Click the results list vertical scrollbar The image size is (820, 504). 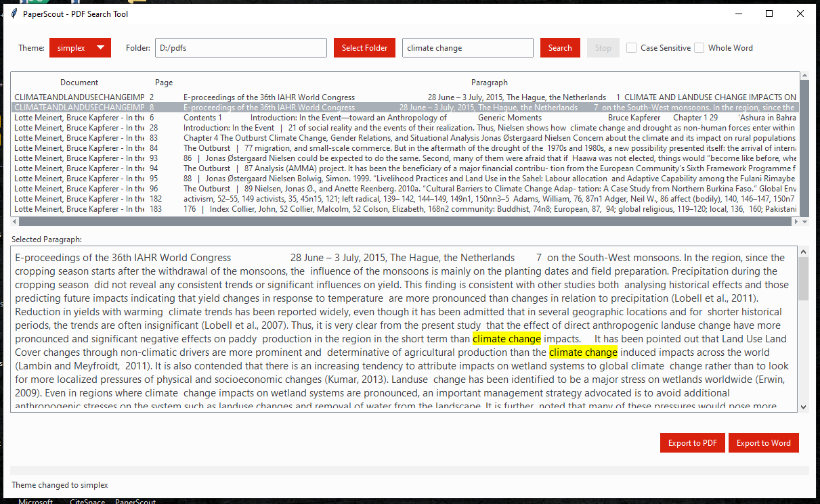(x=804, y=149)
